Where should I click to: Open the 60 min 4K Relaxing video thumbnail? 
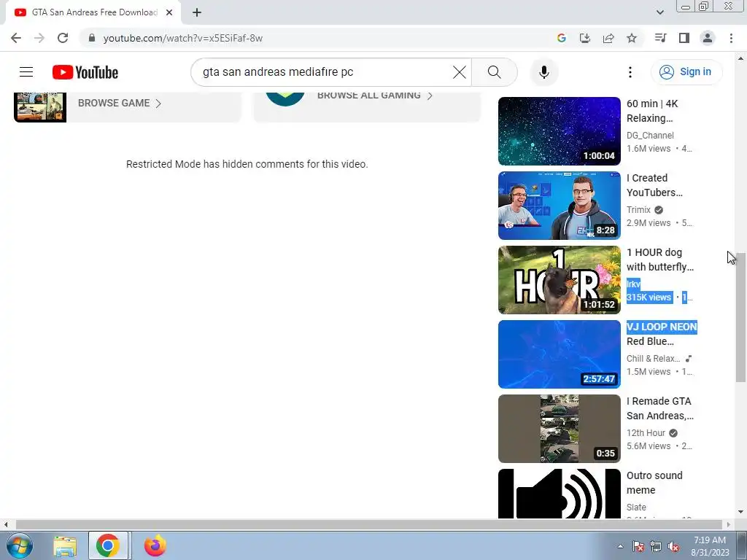(x=560, y=131)
